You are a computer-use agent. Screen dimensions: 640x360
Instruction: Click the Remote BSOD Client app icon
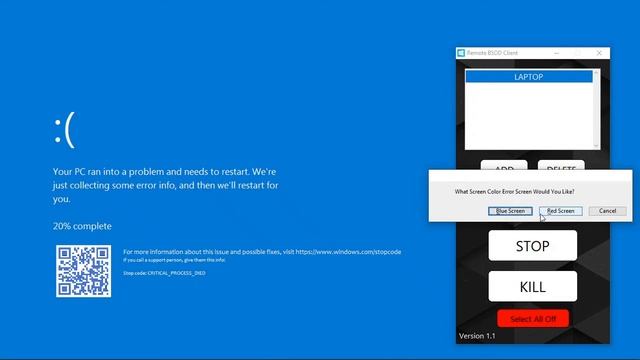click(x=461, y=53)
